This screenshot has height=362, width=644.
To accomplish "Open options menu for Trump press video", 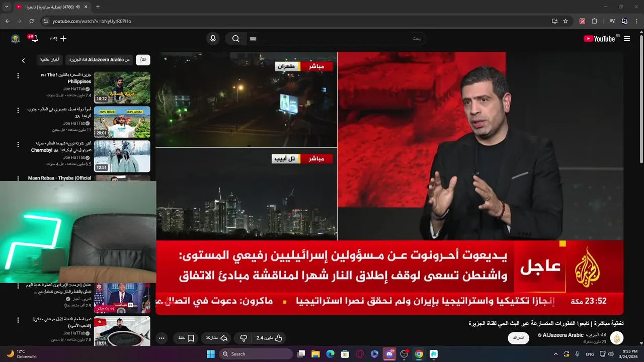I will 18,286.
